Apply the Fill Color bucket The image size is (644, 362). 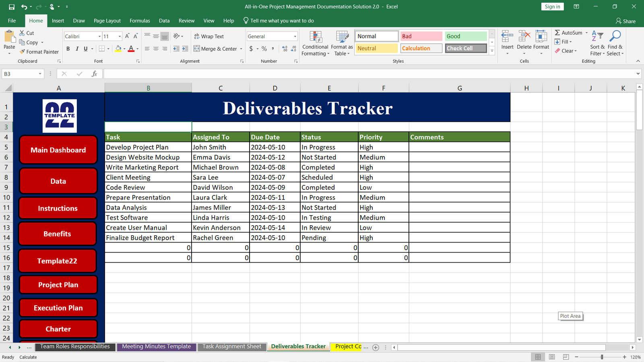[x=118, y=49]
